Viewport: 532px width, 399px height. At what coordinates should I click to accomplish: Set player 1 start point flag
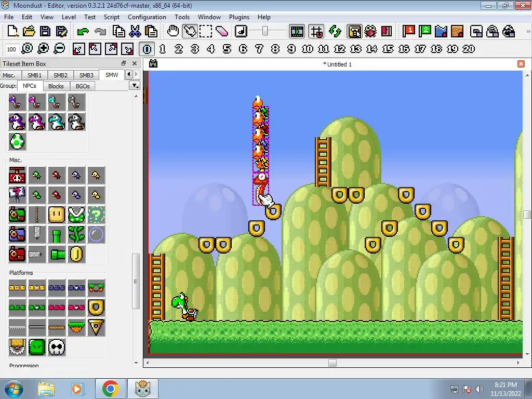coord(408,31)
